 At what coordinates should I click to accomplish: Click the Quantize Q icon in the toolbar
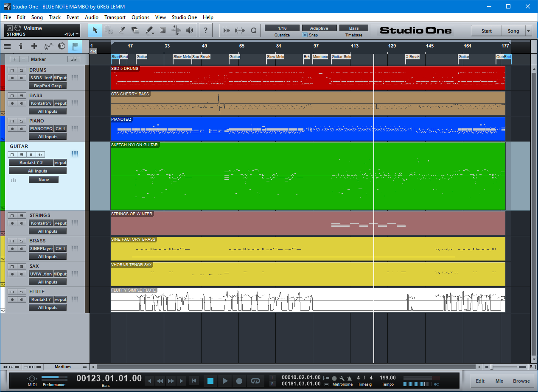point(254,30)
